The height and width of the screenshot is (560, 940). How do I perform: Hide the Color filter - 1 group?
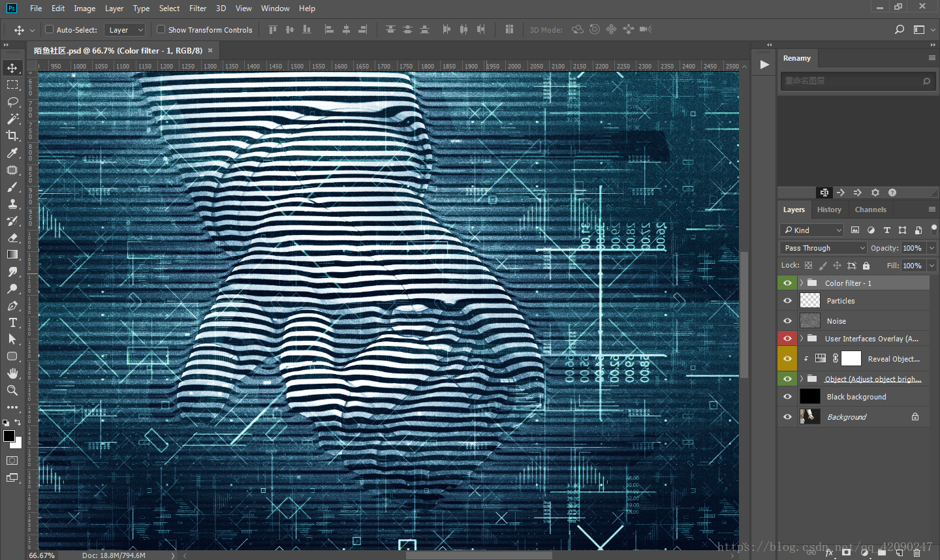point(787,283)
